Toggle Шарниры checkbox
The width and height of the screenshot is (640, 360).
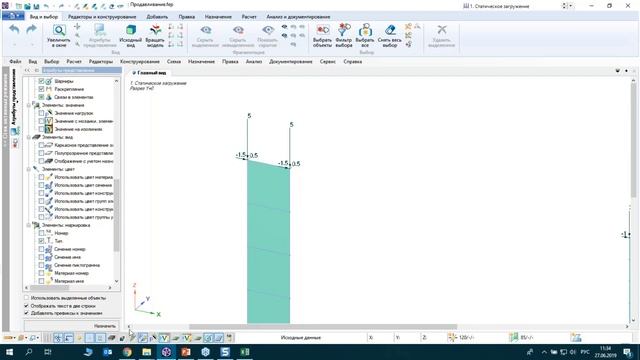[41, 81]
